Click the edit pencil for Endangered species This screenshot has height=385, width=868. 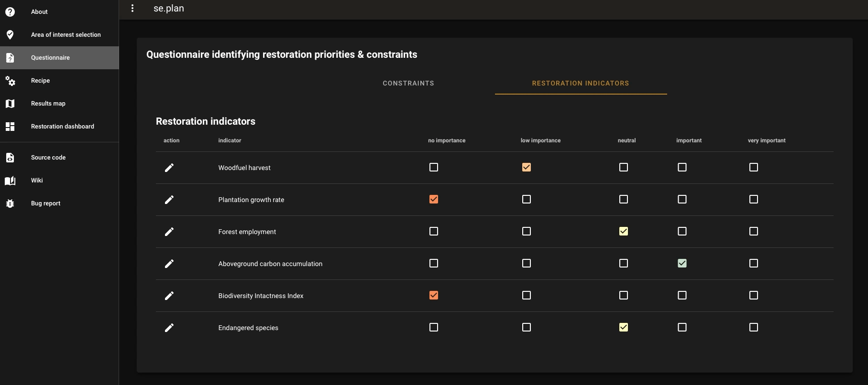169,328
